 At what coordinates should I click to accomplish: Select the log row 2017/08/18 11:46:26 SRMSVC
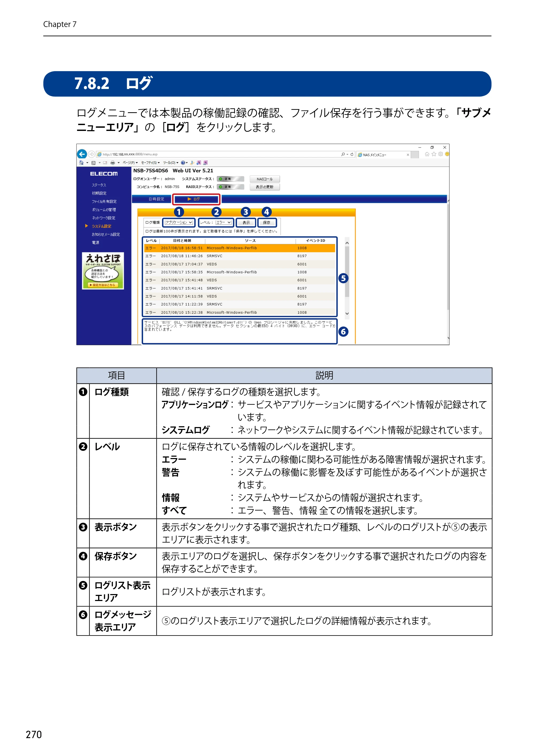point(240,256)
